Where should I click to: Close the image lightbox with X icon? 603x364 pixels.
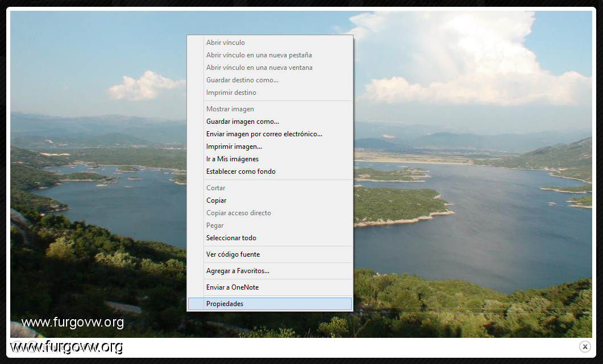pos(585,347)
